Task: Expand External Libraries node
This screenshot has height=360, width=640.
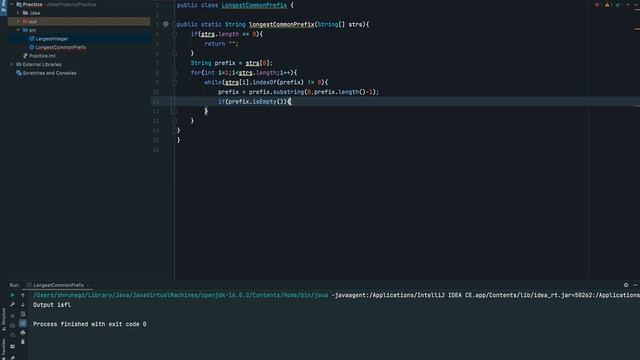Action: coord(11,64)
